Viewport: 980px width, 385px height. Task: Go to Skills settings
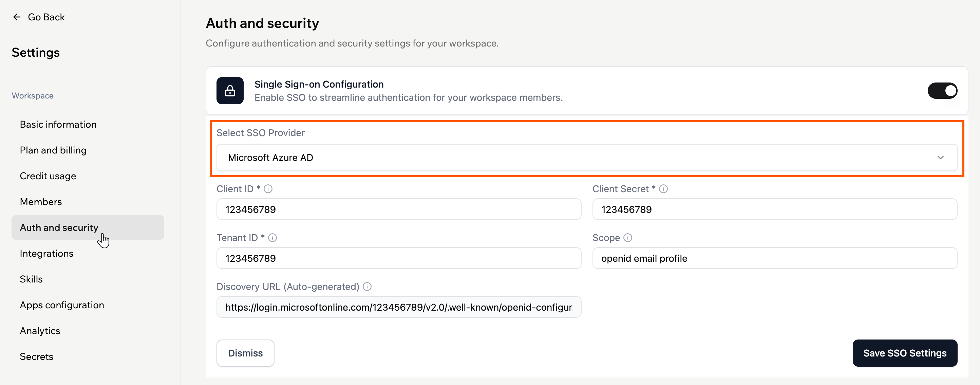pos(31,279)
